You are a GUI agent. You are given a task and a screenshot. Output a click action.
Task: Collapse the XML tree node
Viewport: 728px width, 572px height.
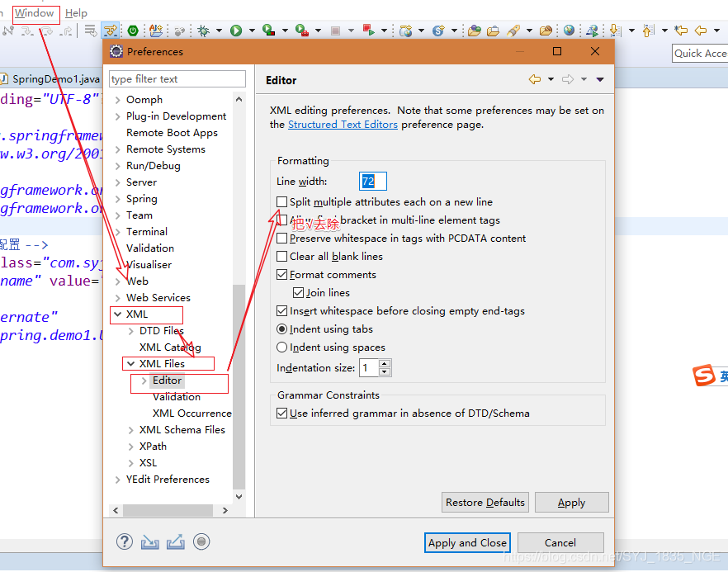coord(117,314)
